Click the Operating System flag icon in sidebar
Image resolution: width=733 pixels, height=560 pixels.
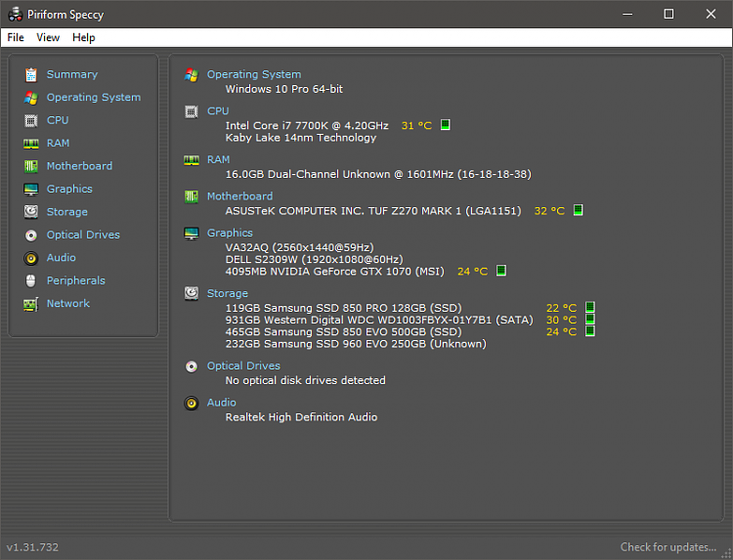click(31, 98)
